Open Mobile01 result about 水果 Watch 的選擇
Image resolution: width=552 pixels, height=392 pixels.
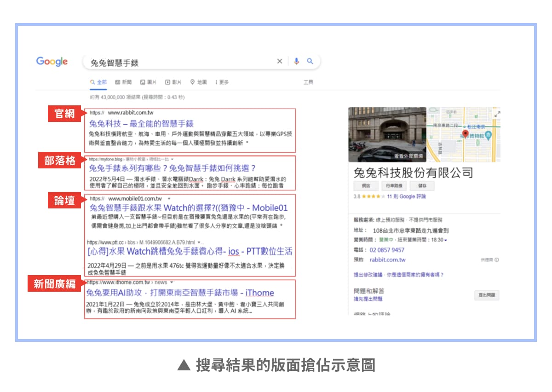click(x=189, y=208)
